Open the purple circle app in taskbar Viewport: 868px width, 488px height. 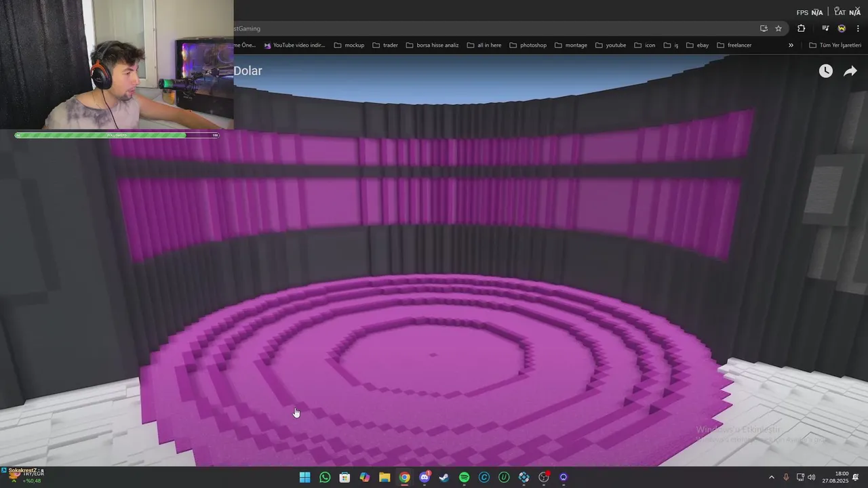coord(564,477)
